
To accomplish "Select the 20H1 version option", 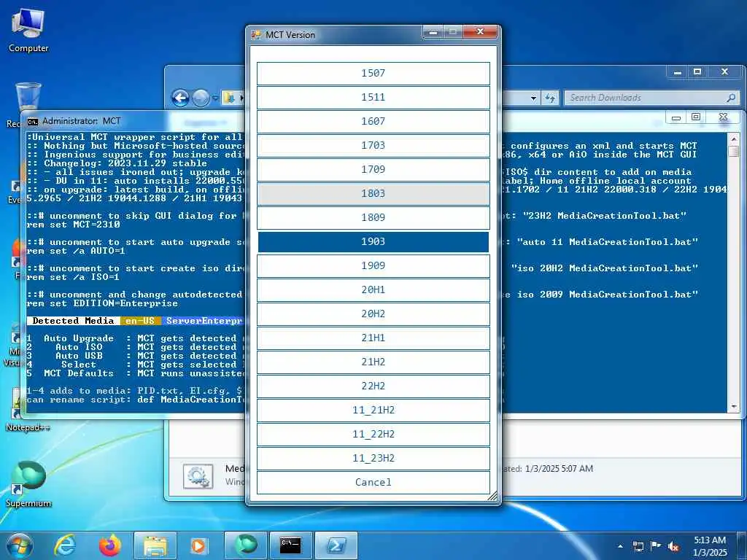I will pyautogui.click(x=373, y=289).
